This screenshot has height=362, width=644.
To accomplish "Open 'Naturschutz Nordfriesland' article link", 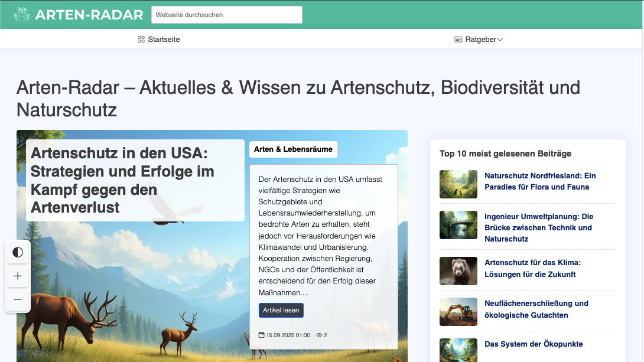I will click(540, 181).
